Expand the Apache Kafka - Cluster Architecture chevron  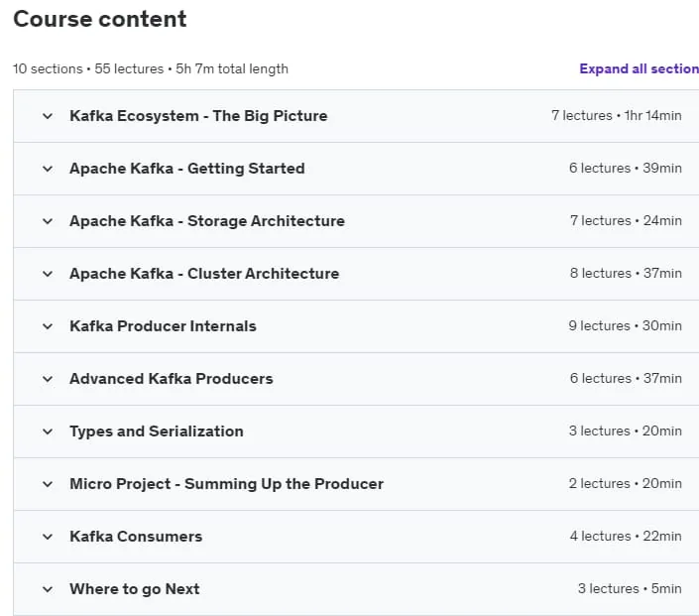pyautogui.click(x=48, y=274)
